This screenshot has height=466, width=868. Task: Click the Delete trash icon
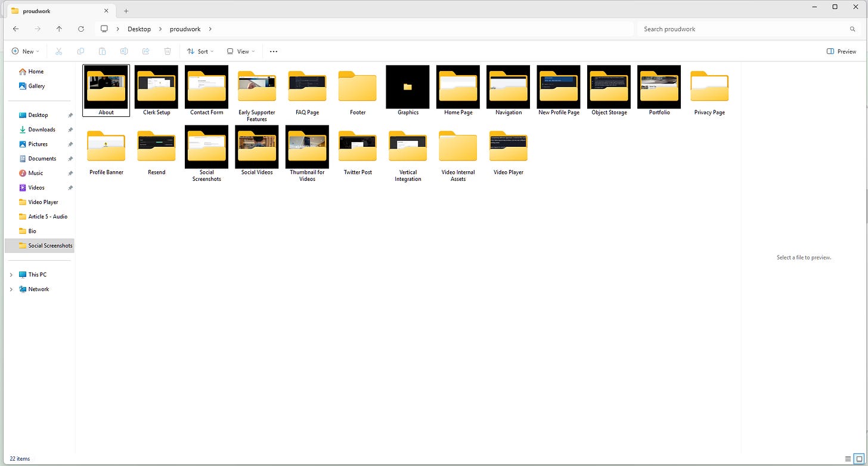pyautogui.click(x=168, y=51)
